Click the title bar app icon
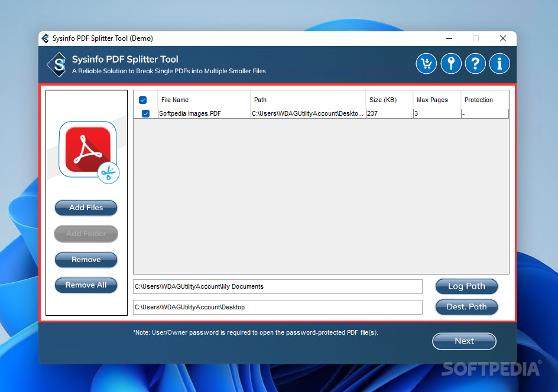 click(45, 38)
